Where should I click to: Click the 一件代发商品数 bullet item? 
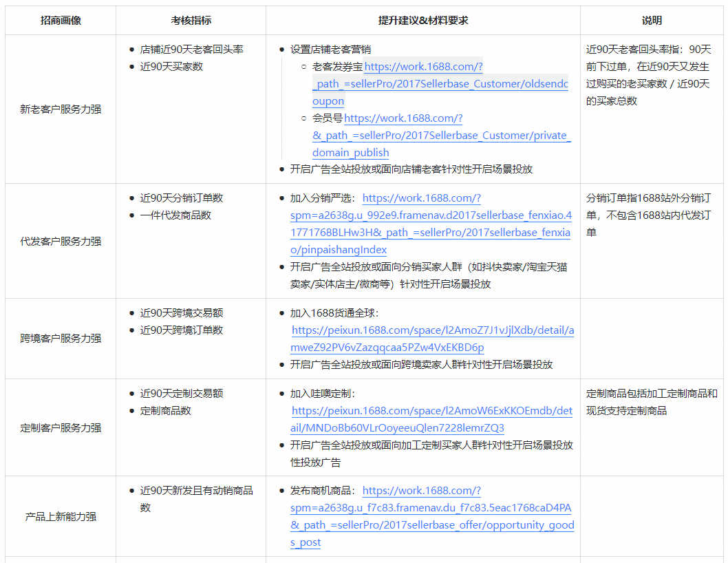[175, 215]
